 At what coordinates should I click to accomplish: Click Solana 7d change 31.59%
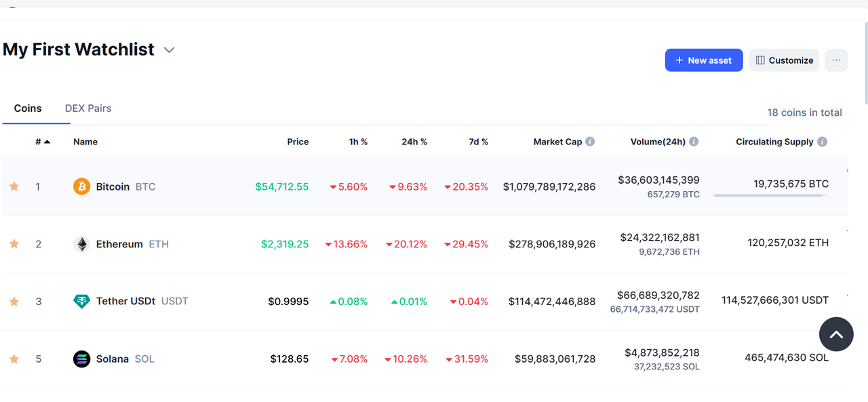(x=467, y=359)
